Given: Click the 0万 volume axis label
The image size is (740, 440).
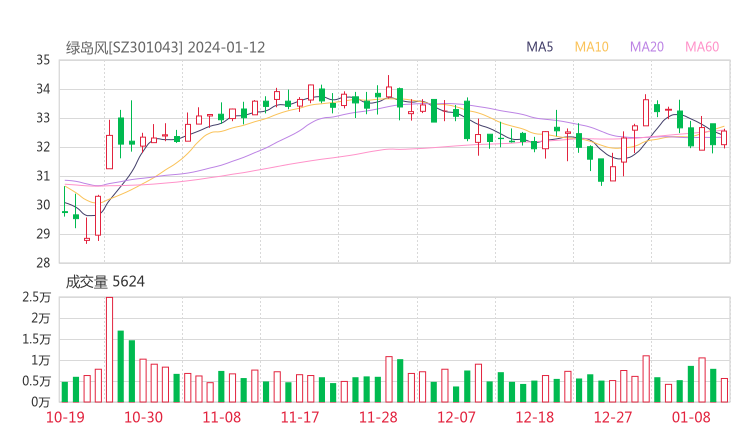Looking at the screenshot, I should point(41,402).
